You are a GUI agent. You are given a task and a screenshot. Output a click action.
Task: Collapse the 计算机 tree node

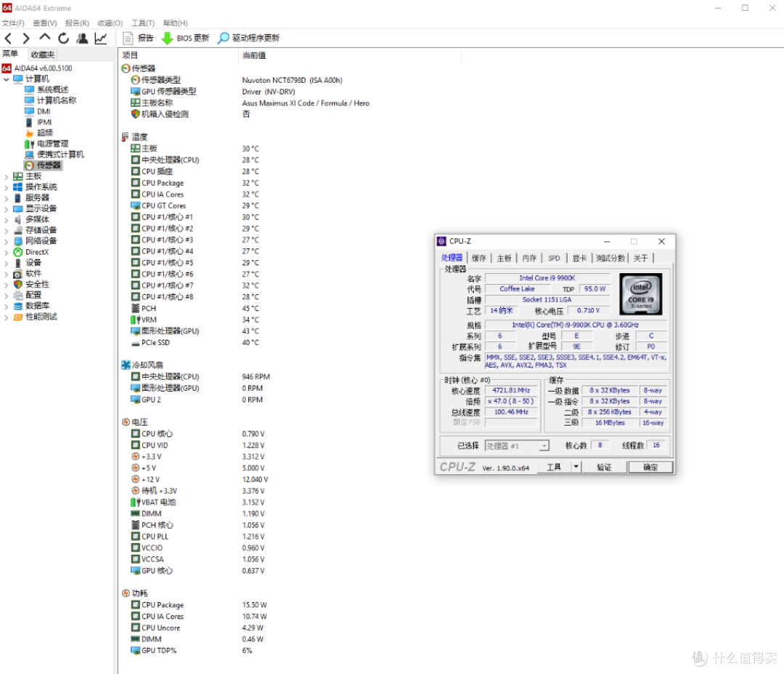(6, 79)
